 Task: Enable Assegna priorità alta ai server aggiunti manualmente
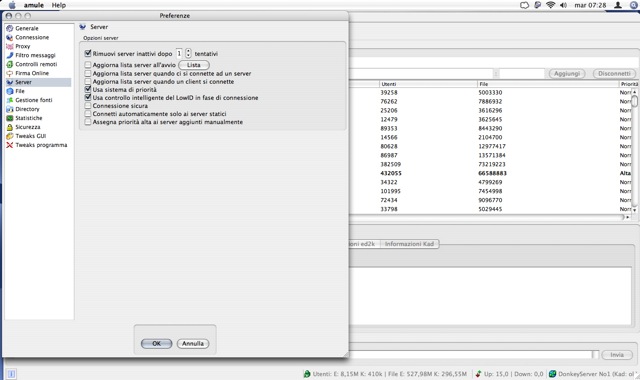[88, 122]
